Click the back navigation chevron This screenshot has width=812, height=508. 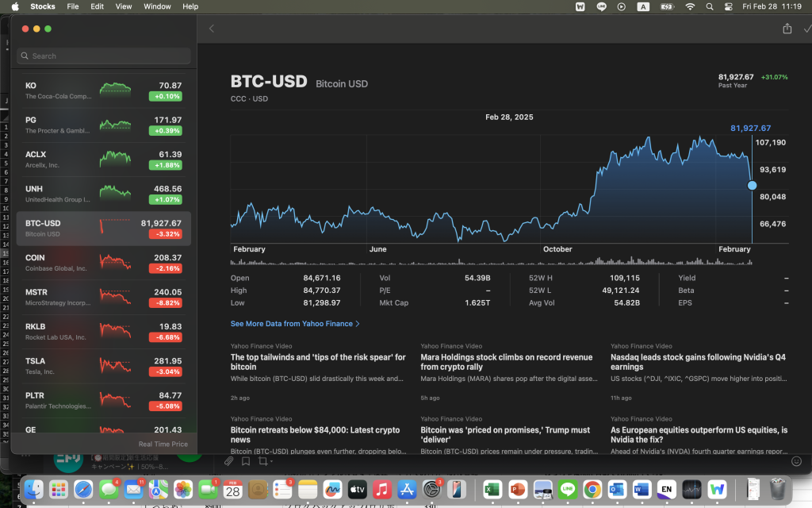click(211, 28)
